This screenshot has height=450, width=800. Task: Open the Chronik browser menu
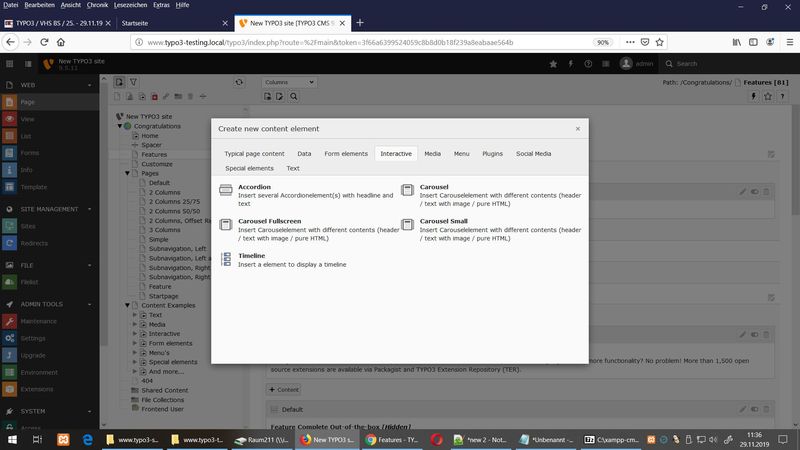pos(97,5)
